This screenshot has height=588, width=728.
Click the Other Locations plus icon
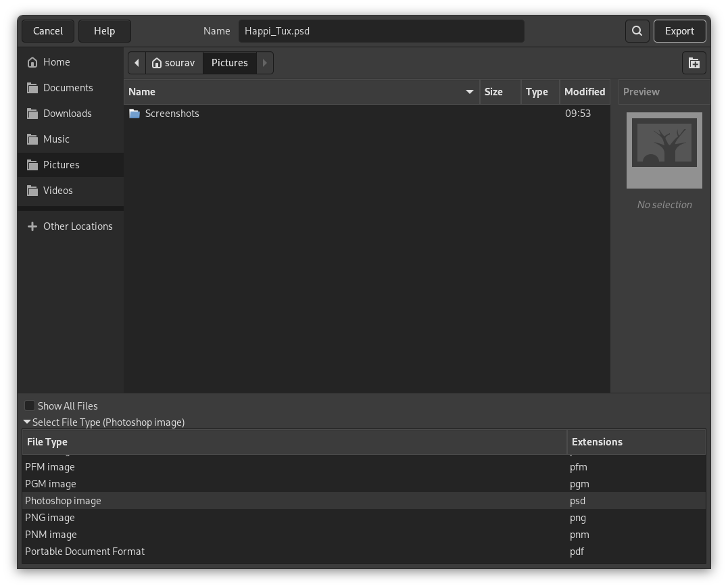click(x=32, y=226)
